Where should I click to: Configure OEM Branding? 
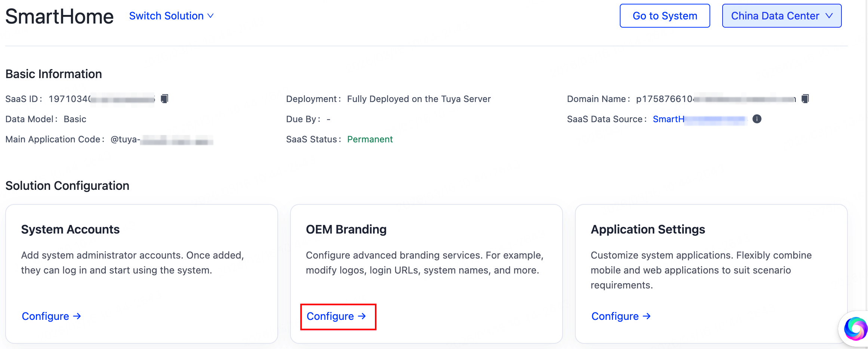[x=336, y=316]
